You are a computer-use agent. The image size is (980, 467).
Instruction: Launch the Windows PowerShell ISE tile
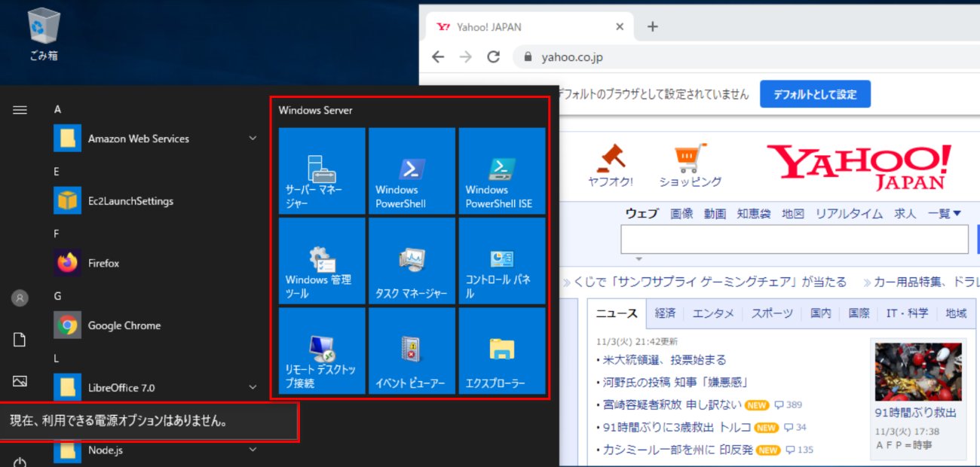point(501,171)
